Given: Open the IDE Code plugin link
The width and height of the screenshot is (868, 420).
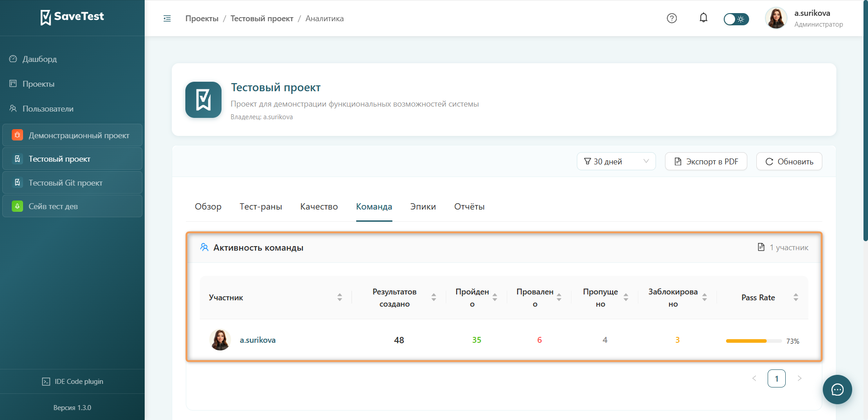Looking at the screenshot, I should (72, 382).
